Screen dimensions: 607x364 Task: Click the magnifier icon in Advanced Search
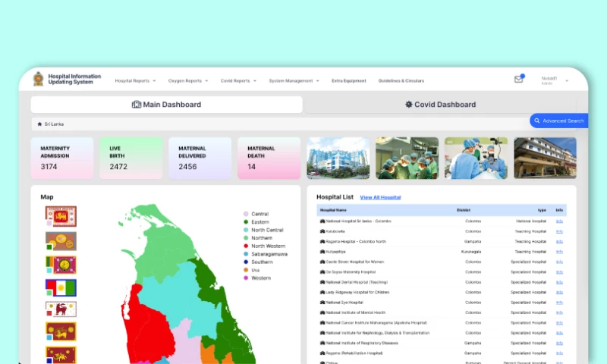click(x=537, y=121)
